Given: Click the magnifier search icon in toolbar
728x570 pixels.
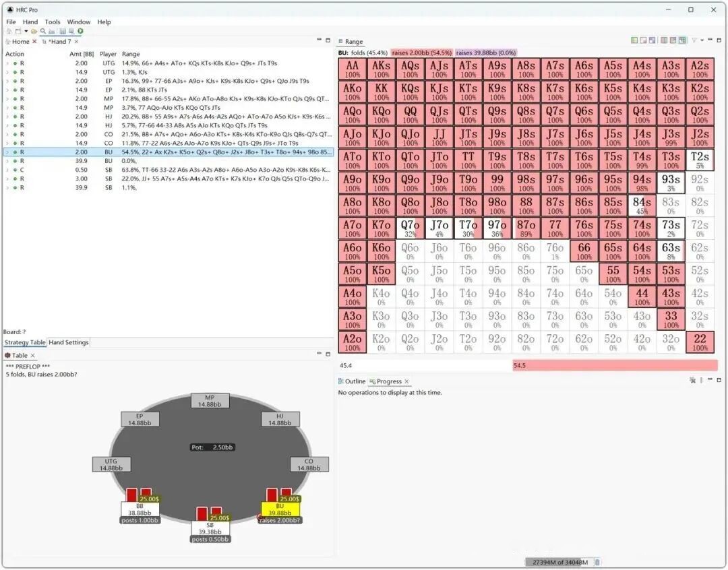Looking at the screenshot, I should click(43, 31).
